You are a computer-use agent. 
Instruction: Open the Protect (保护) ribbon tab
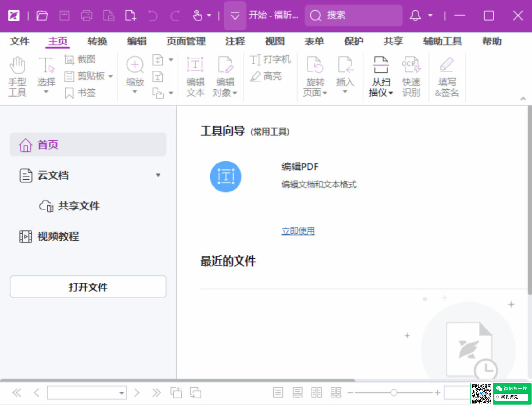point(354,41)
